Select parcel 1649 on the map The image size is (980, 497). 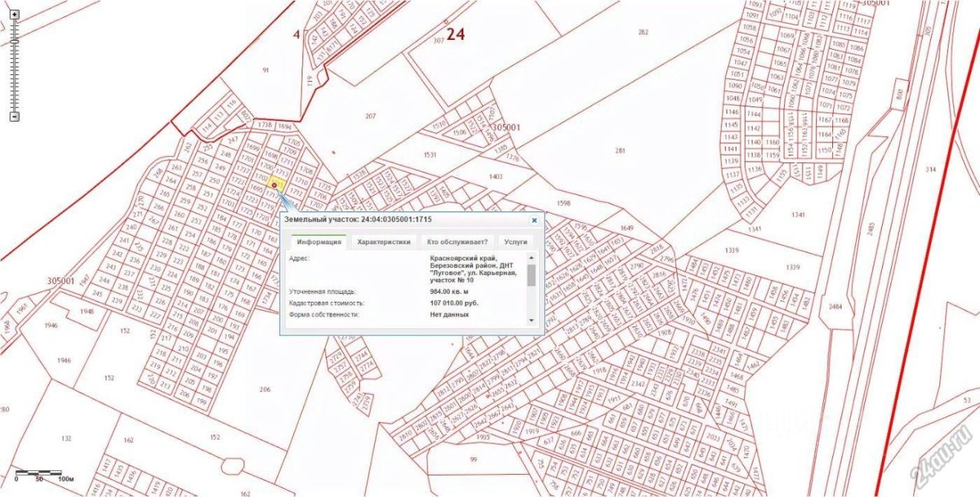pyautogui.click(x=628, y=228)
